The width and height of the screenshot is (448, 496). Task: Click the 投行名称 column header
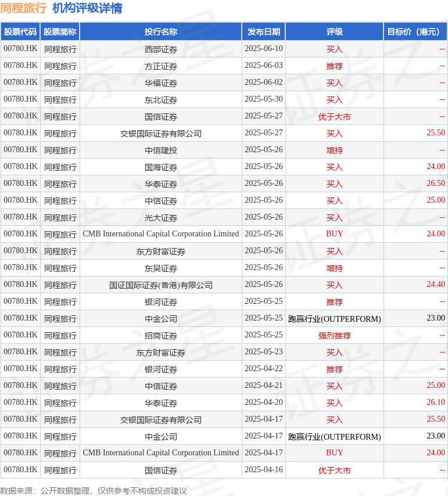coord(161,31)
